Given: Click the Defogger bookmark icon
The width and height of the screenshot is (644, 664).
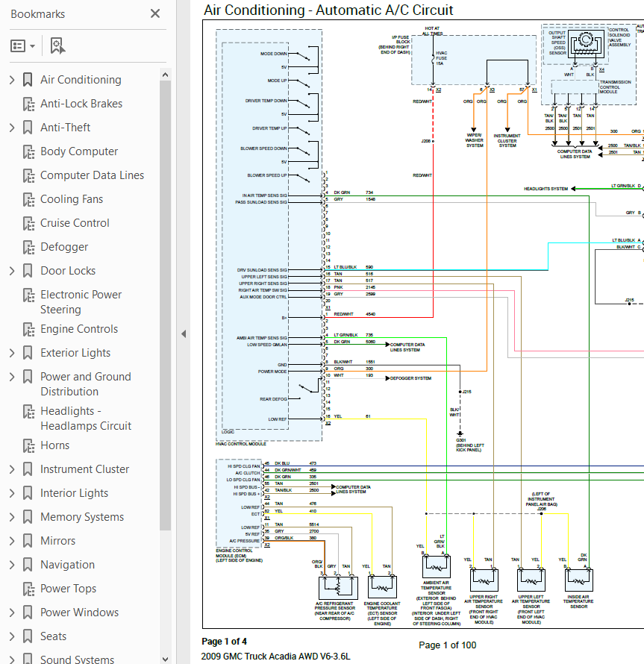Looking at the screenshot, I should pyautogui.click(x=28, y=247).
